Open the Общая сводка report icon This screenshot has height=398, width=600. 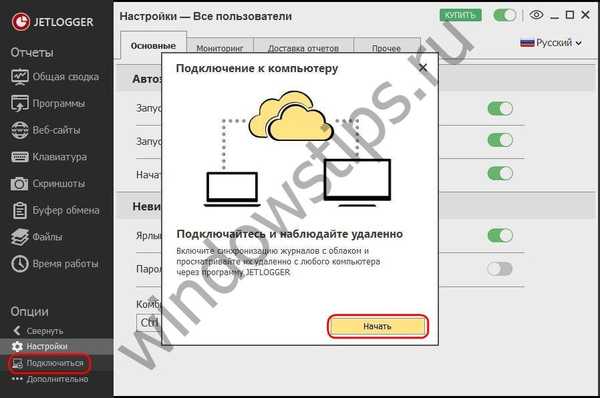(20, 77)
